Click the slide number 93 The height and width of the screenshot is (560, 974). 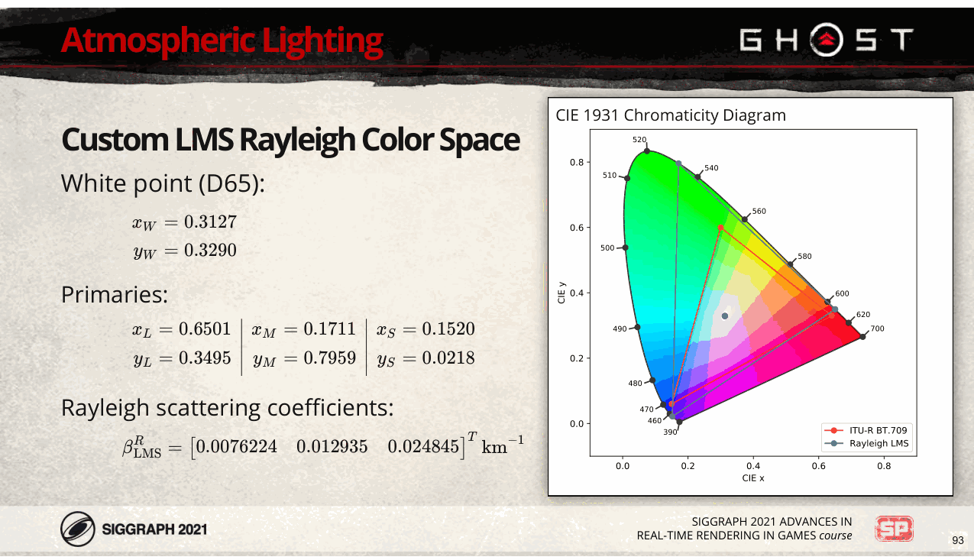[x=957, y=540]
